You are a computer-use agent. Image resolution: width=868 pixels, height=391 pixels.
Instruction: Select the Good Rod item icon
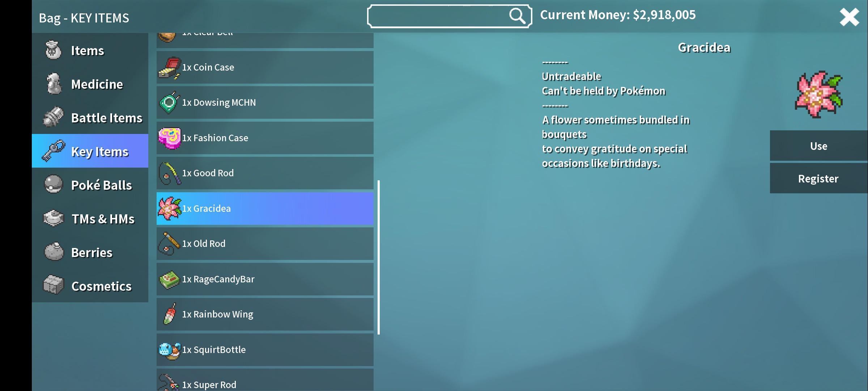(x=169, y=172)
